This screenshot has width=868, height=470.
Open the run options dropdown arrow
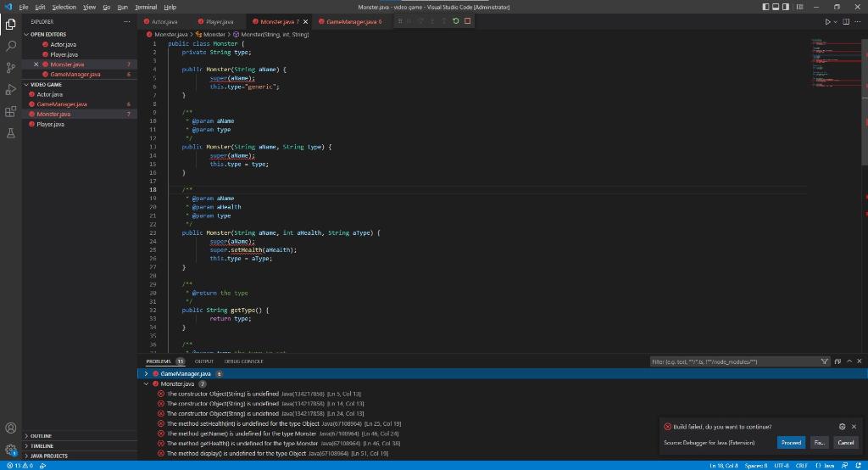[835, 21]
